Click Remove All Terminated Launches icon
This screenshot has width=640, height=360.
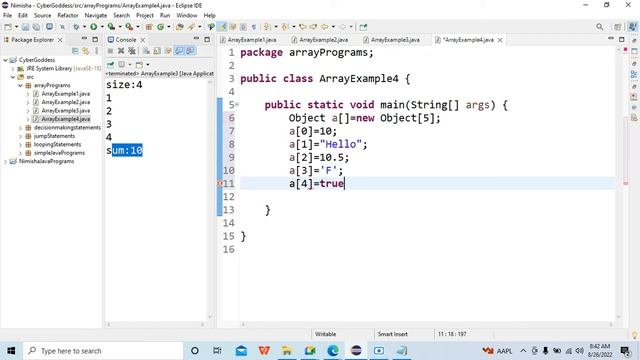point(132,51)
